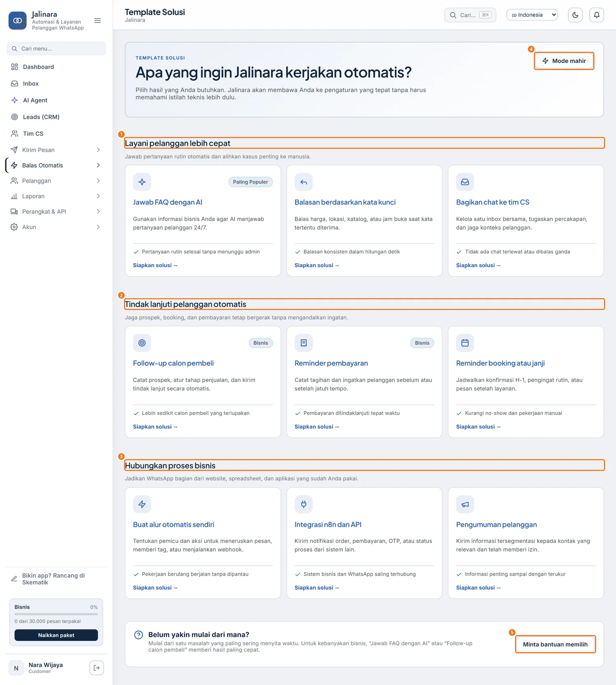This screenshot has height=685, width=616.
Task: Collapse sidebar with the hamburger menu icon
Action: click(x=97, y=21)
